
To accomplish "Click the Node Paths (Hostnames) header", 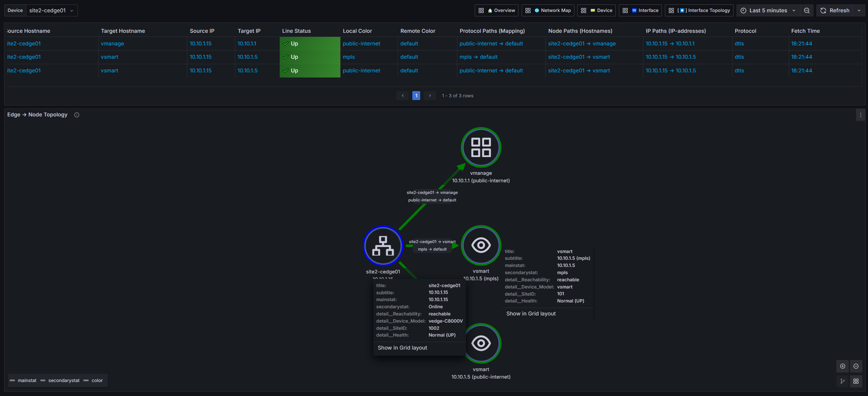I will point(580,31).
